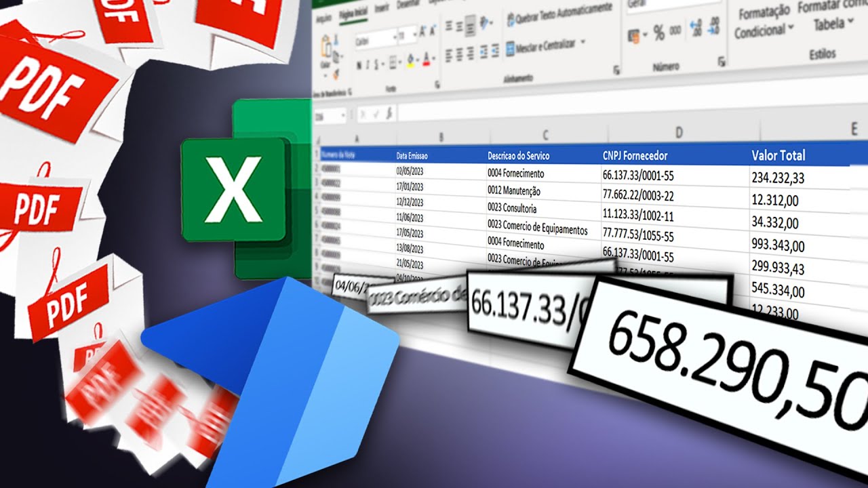Select column D header

tap(679, 131)
